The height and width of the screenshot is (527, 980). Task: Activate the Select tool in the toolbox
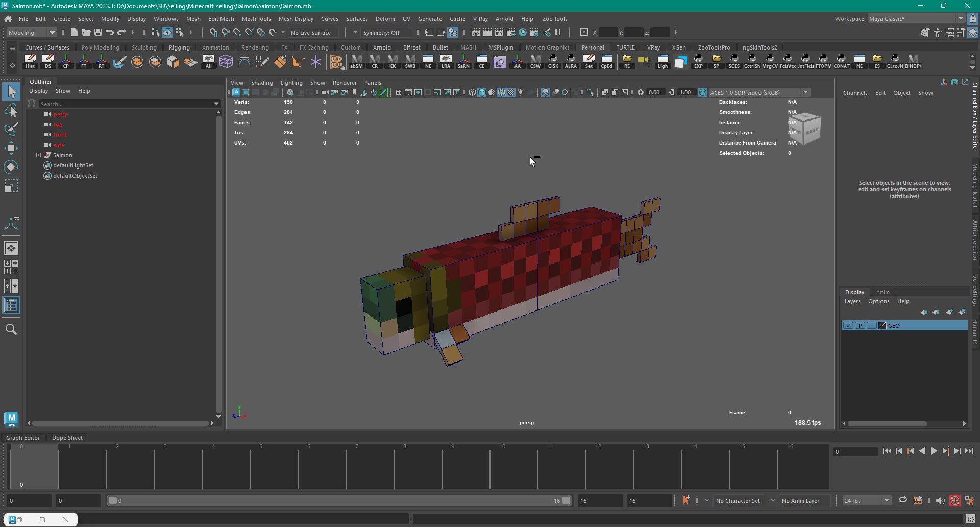[x=11, y=92]
